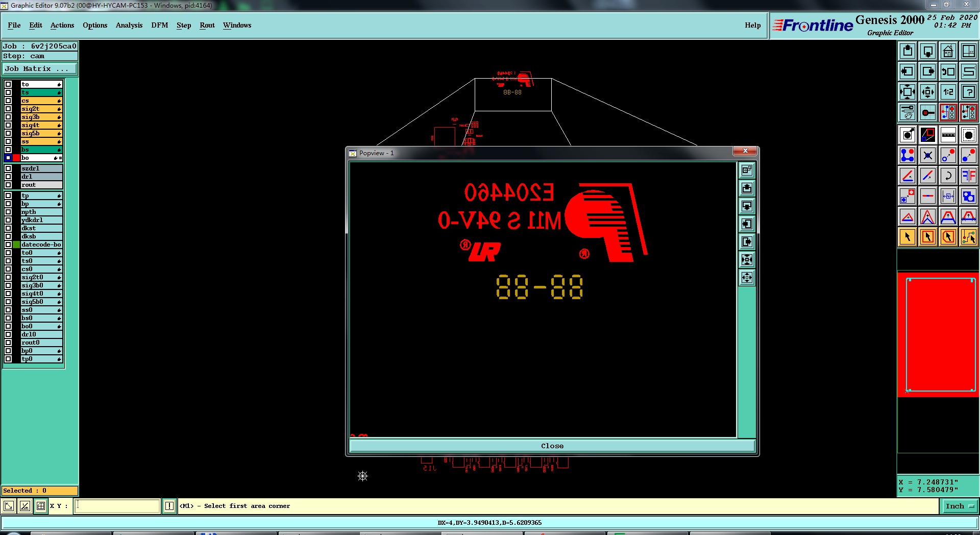Image resolution: width=980 pixels, height=535 pixels.
Task: Click the rectangle area select pointer icon
Action: pyautogui.click(x=928, y=237)
